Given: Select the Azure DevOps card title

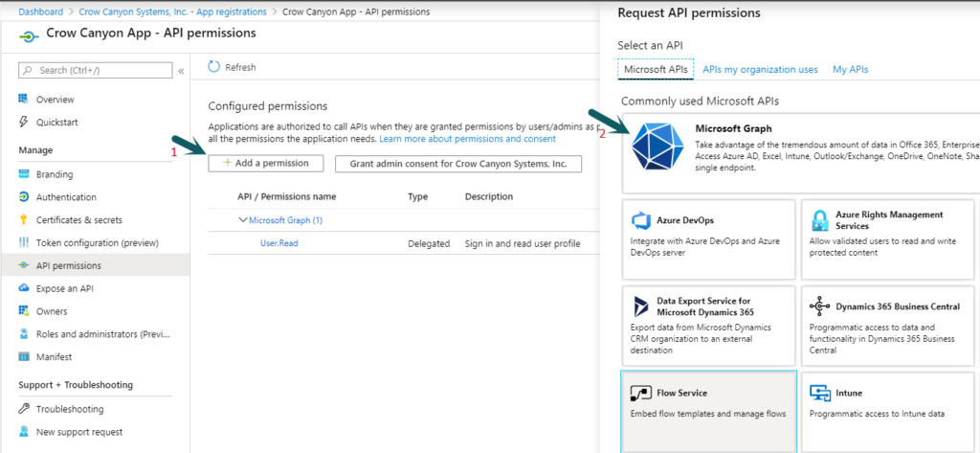Looking at the screenshot, I should point(685,220).
